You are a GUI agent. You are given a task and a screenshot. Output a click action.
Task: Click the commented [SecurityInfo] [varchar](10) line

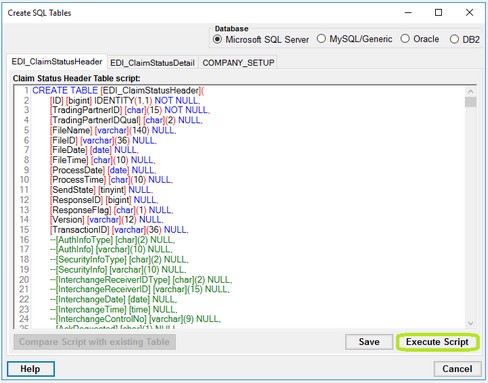coord(118,269)
